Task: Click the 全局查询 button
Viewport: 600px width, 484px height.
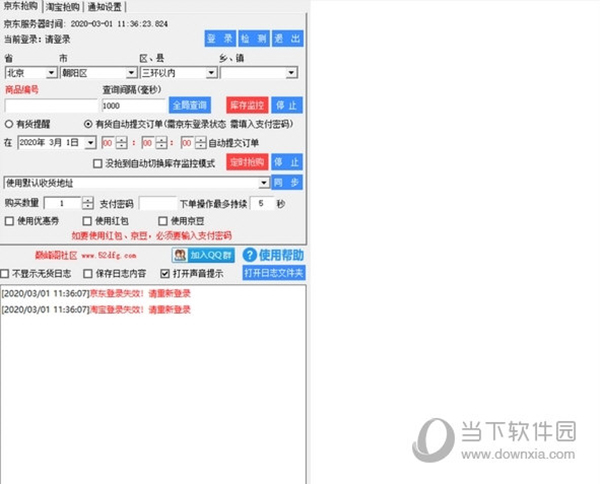Action: click(x=190, y=105)
